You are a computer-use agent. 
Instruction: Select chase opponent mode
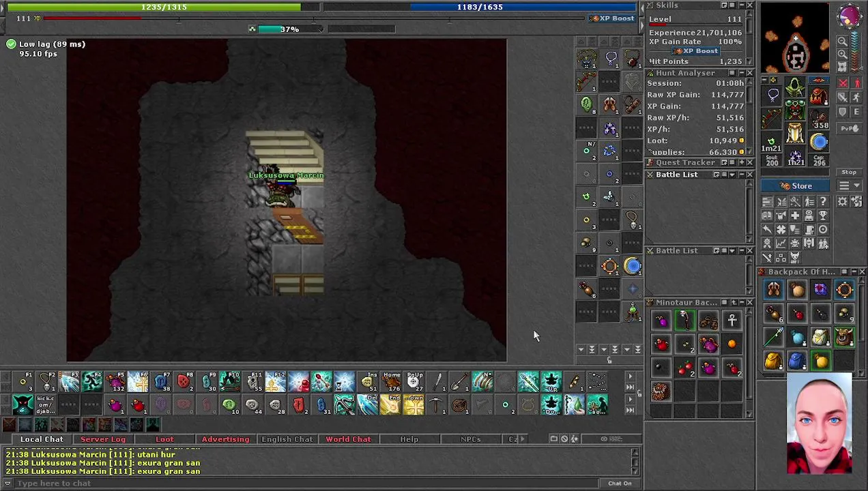tap(857, 97)
